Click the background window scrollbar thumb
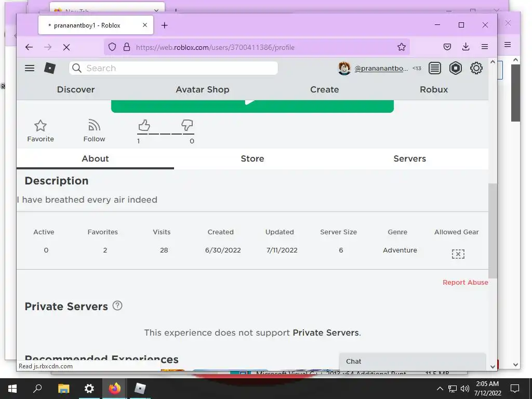The height and width of the screenshot is (399, 532). 516,93
